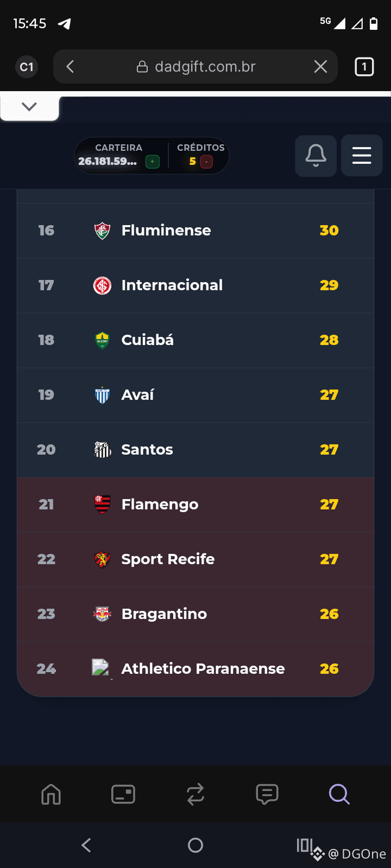391x868 pixels.
Task: Tap the Android home circle button
Action: (x=195, y=845)
